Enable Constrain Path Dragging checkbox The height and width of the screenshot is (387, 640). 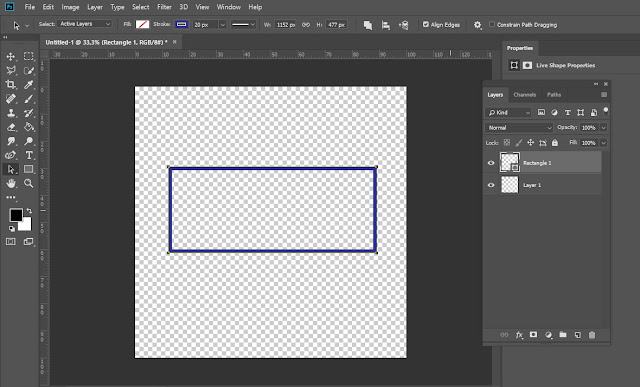[x=492, y=24]
